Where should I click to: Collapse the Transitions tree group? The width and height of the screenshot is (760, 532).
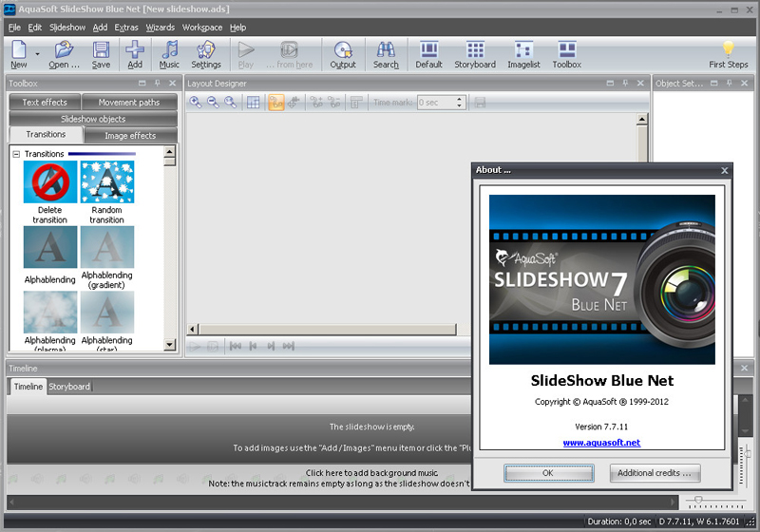pos(16,154)
